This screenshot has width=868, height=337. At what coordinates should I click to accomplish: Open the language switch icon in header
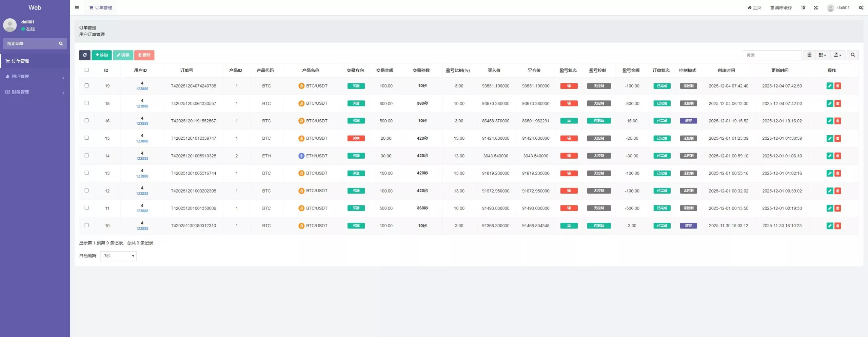[x=803, y=7]
